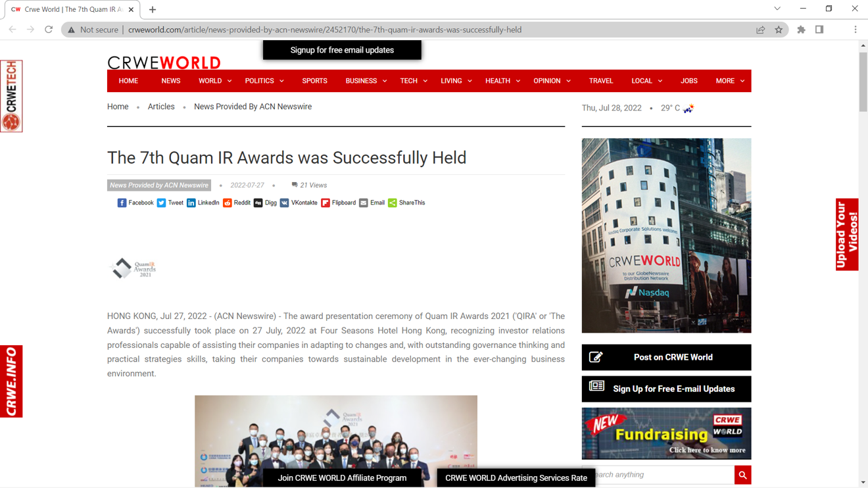Bookmark this page with star icon

pyautogui.click(x=779, y=30)
